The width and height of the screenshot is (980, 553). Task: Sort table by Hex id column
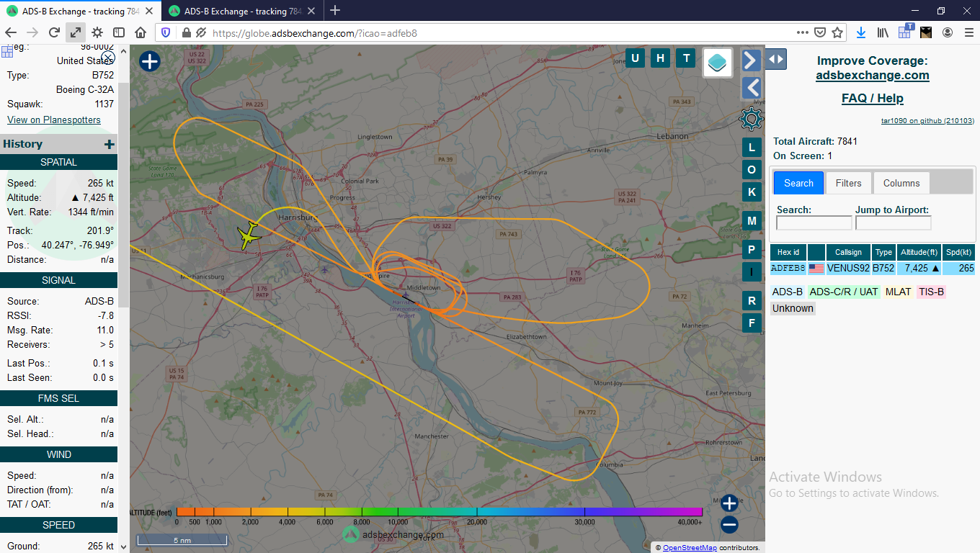pos(788,252)
